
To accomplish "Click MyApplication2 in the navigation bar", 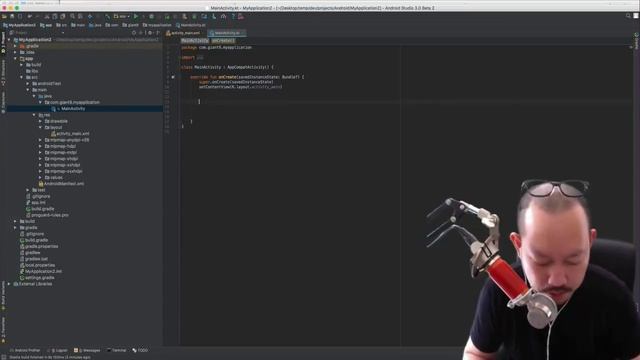I will tap(20, 25).
